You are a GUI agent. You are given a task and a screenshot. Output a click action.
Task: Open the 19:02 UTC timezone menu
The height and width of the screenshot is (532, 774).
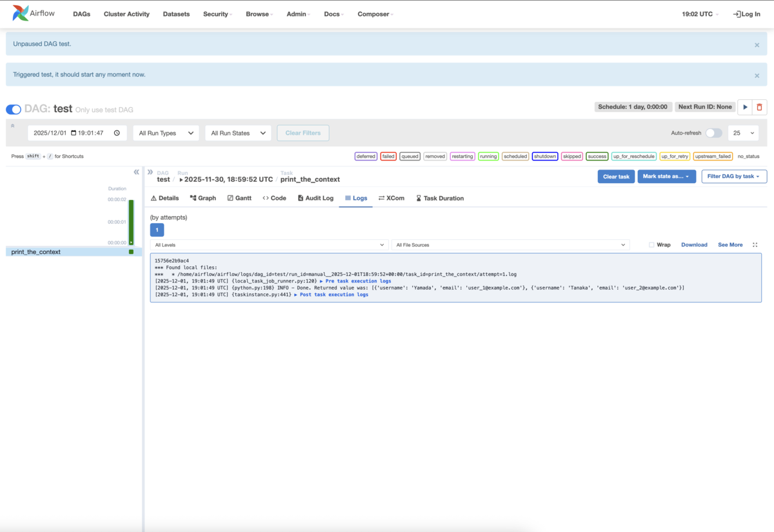[700, 14]
